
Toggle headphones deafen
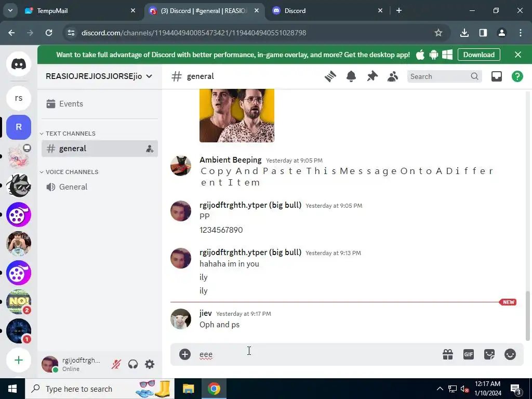[x=133, y=364]
